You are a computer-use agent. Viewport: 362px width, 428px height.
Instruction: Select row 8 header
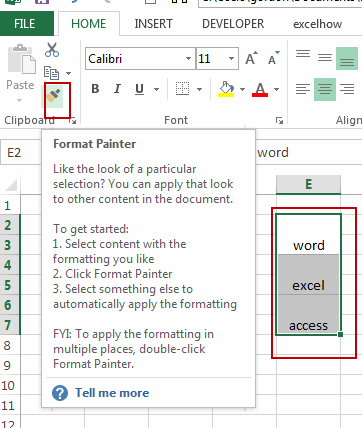[x=10, y=346]
